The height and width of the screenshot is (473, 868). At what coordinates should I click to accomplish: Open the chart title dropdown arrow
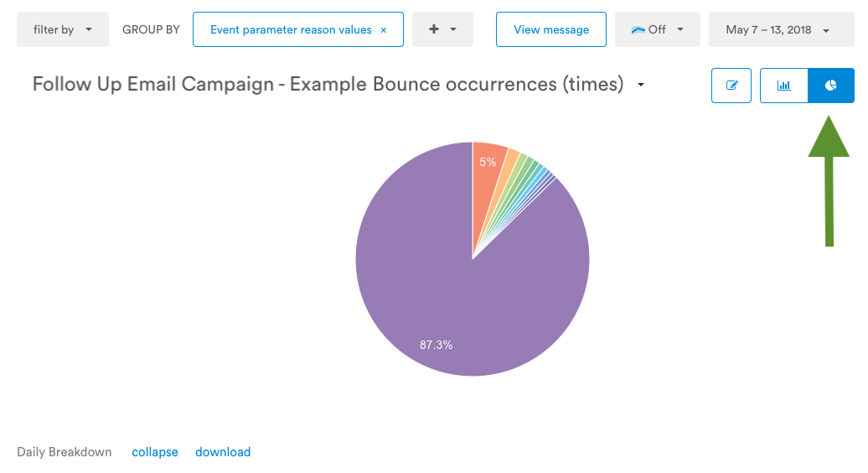[641, 85]
